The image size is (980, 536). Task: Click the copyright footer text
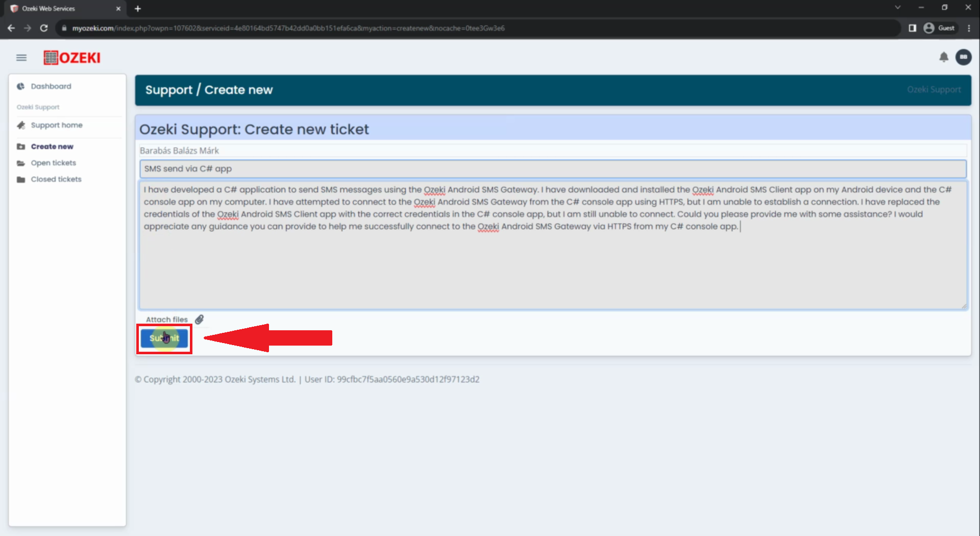[307, 379]
